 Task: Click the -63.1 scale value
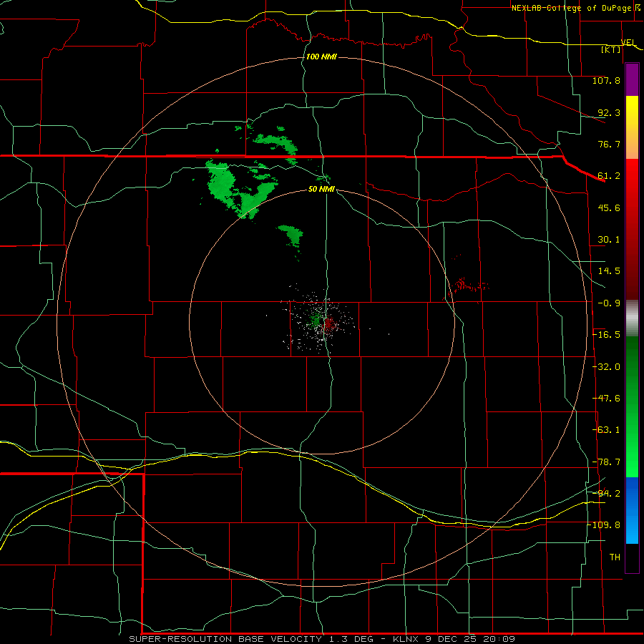point(606,430)
